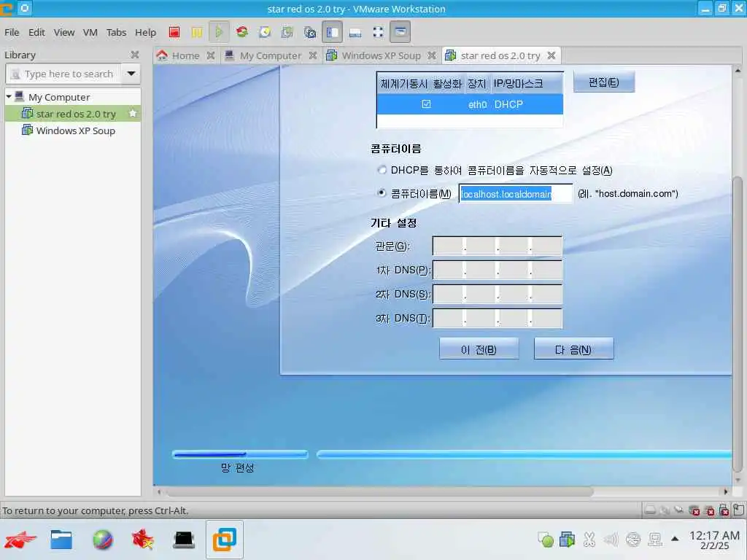747x560 pixels.
Task: Click the library search input field
Action: (x=63, y=74)
